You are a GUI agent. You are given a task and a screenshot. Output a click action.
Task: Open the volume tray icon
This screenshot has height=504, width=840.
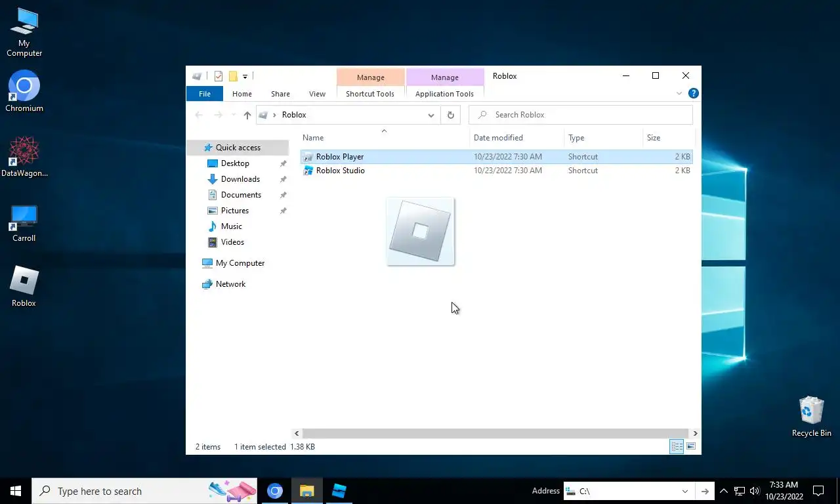point(754,491)
